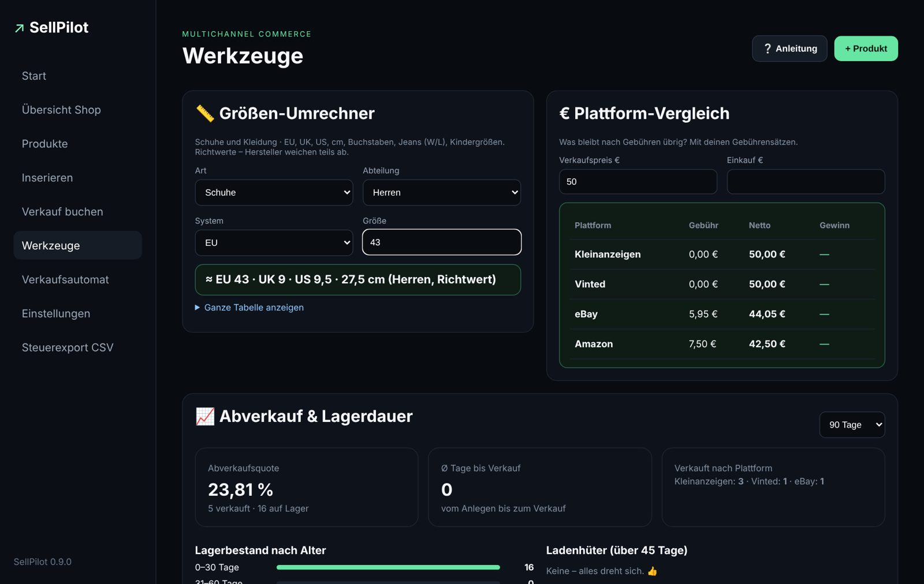Click the thumbs-up emoji after 'alles dreht sich'
The width and height of the screenshot is (924, 584).
pos(653,571)
